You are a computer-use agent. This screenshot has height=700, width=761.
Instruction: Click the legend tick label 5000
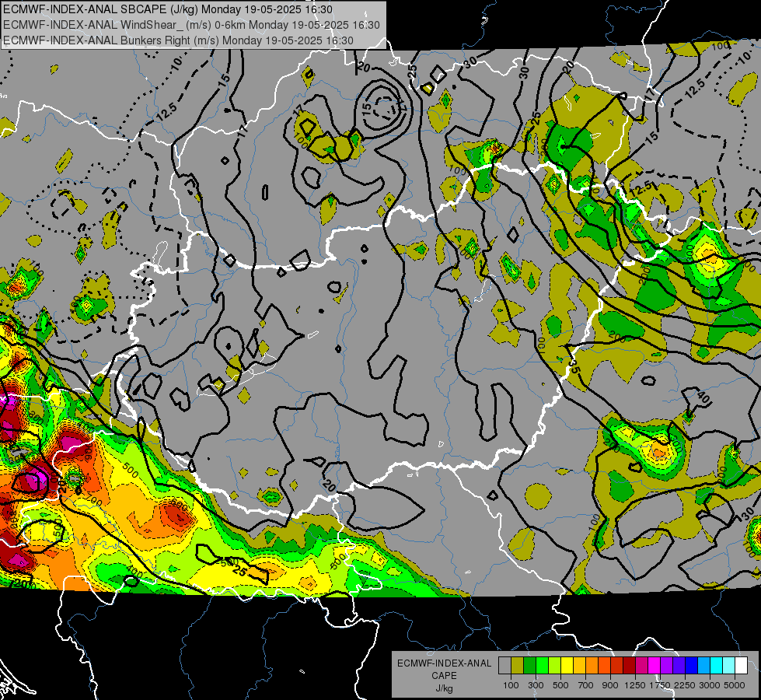735,685
